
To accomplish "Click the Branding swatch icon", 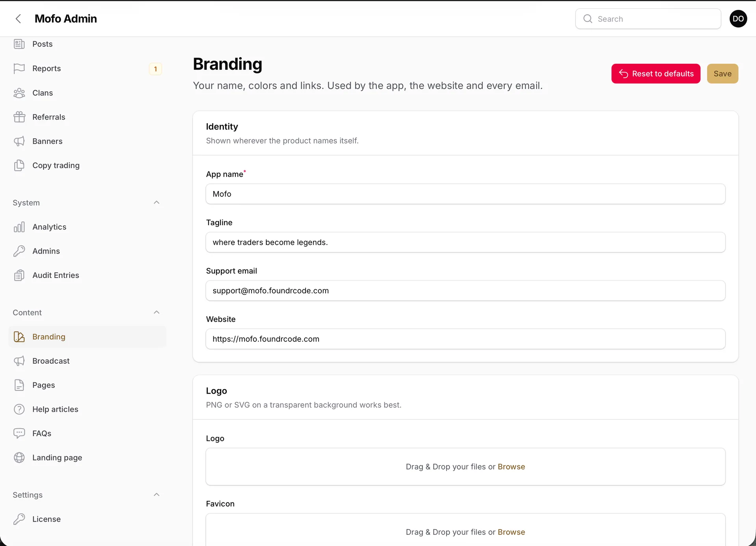I will (x=19, y=337).
